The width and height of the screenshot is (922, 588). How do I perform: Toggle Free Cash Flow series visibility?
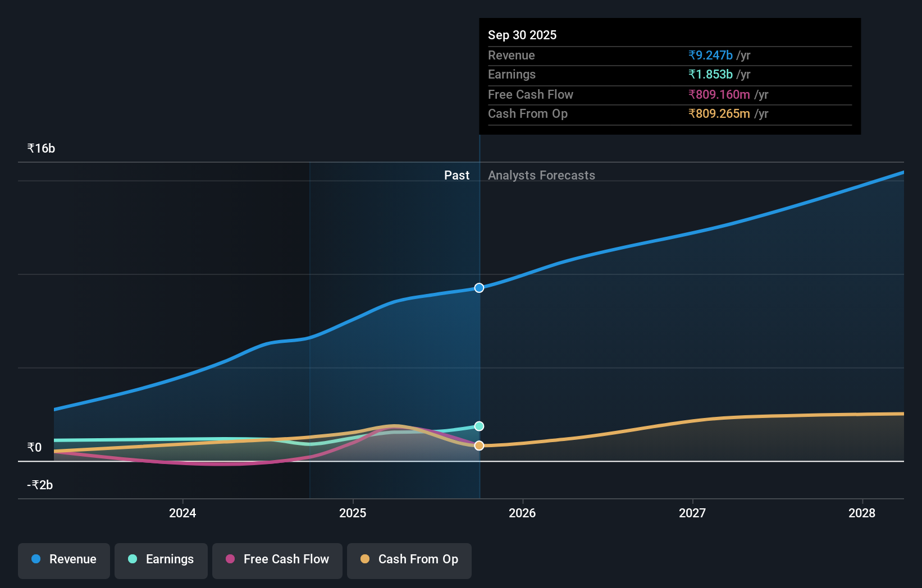(x=277, y=561)
